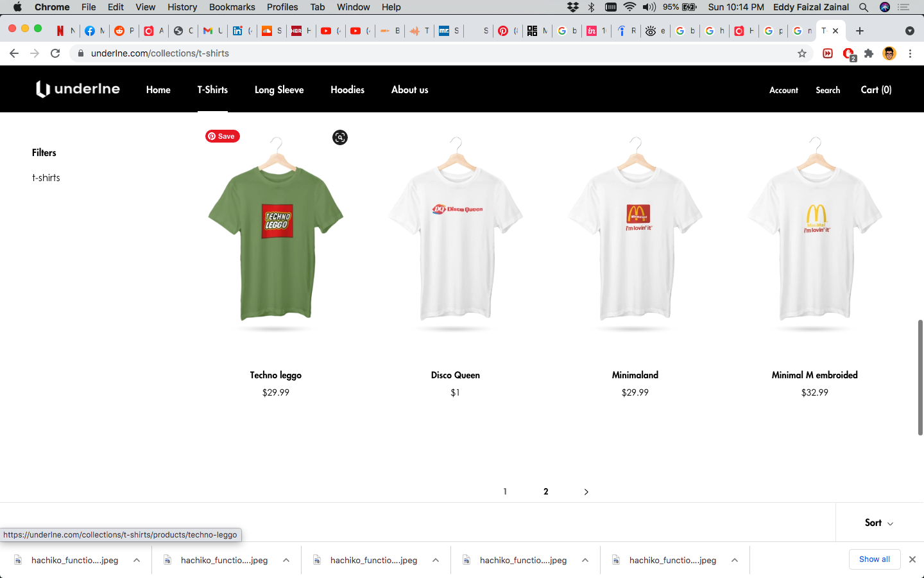Screen dimensions: 924x578
Task: Open the Profiles menu
Action: (282, 7)
